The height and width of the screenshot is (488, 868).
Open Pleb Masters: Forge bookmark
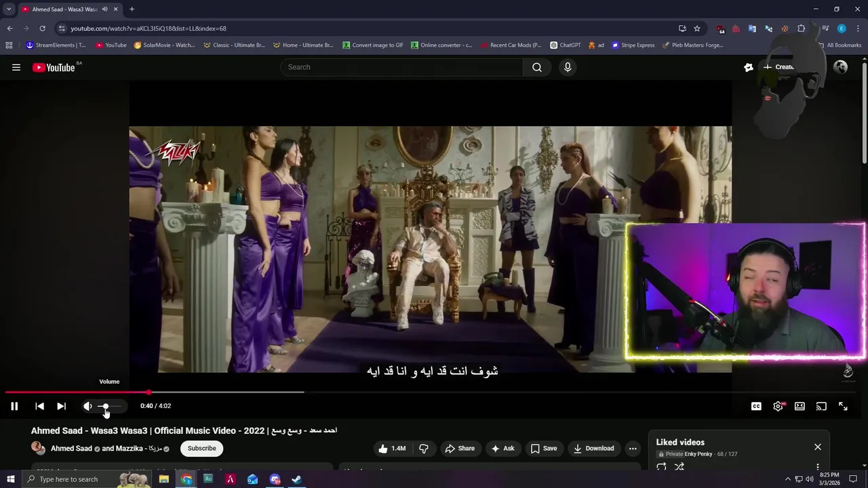pyautogui.click(x=693, y=45)
